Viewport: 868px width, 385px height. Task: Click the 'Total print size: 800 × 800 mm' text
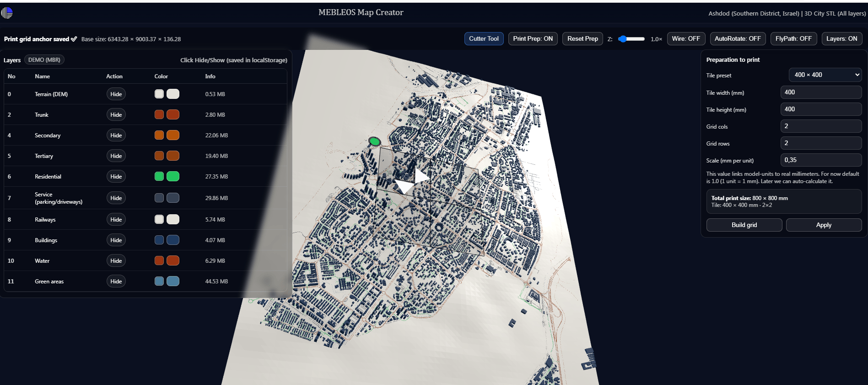click(x=749, y=198)
